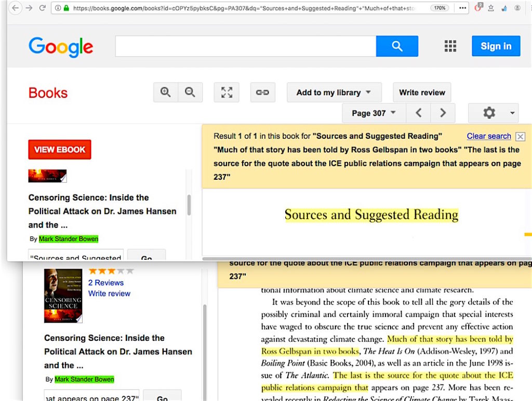532x401 pixels.
Task: Toggle full screen view icon
Action: pos(227,92)
